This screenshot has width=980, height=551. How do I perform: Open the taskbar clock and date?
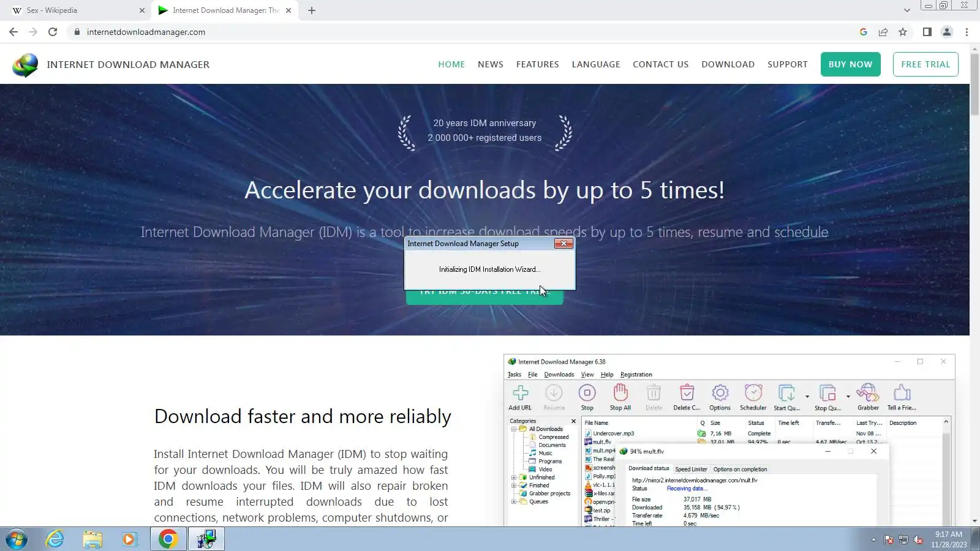point(949,539)
